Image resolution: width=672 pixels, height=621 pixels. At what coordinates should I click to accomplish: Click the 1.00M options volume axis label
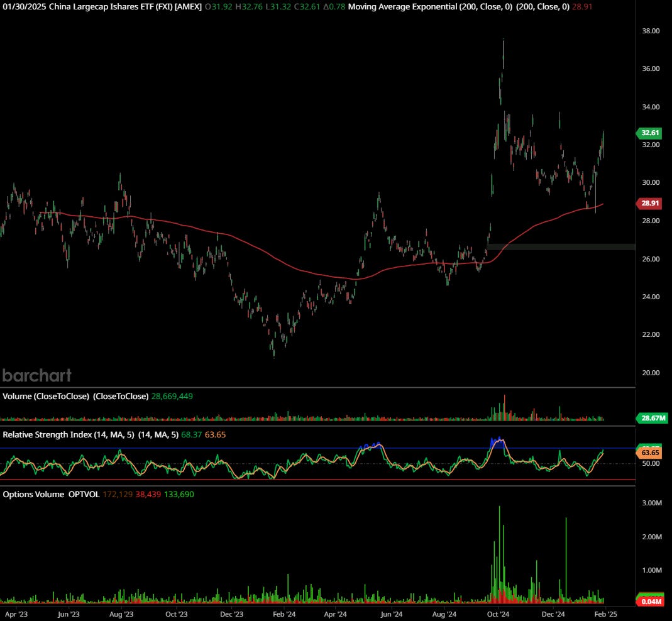point(652,570)
